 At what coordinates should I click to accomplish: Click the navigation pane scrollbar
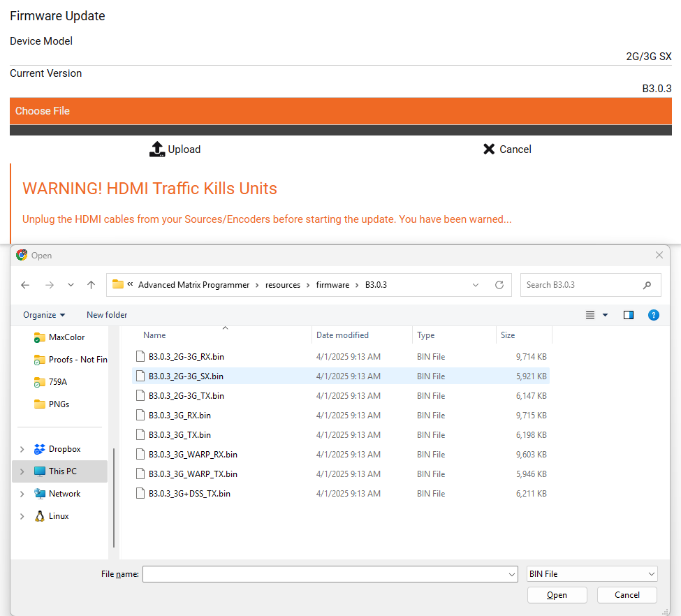click(x=114, y=497)
